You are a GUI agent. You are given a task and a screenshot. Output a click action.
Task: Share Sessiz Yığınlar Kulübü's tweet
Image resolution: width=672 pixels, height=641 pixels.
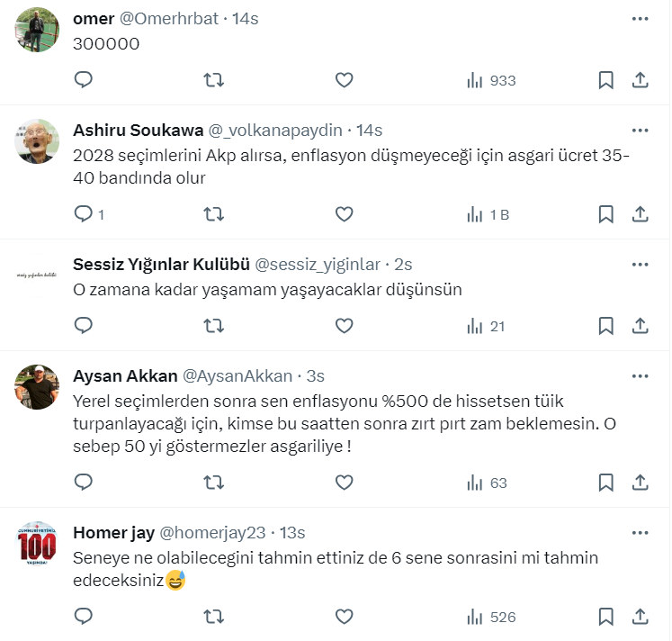pos(640,325)
